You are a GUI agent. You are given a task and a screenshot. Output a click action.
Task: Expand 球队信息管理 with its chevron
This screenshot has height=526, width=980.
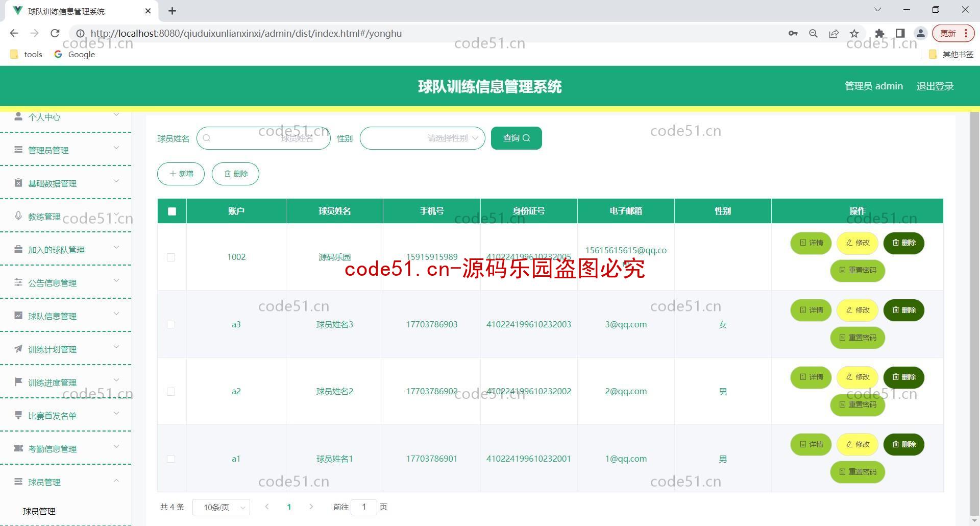click(116, 314)
